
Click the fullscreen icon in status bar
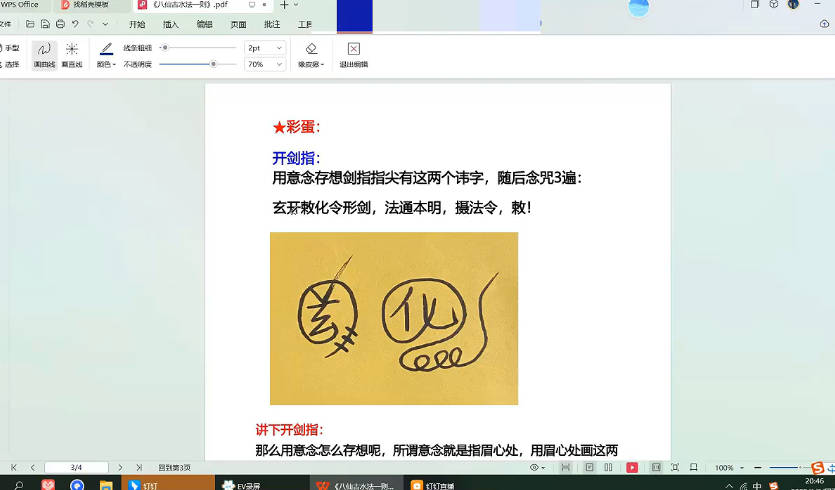(x=675, y=467)
